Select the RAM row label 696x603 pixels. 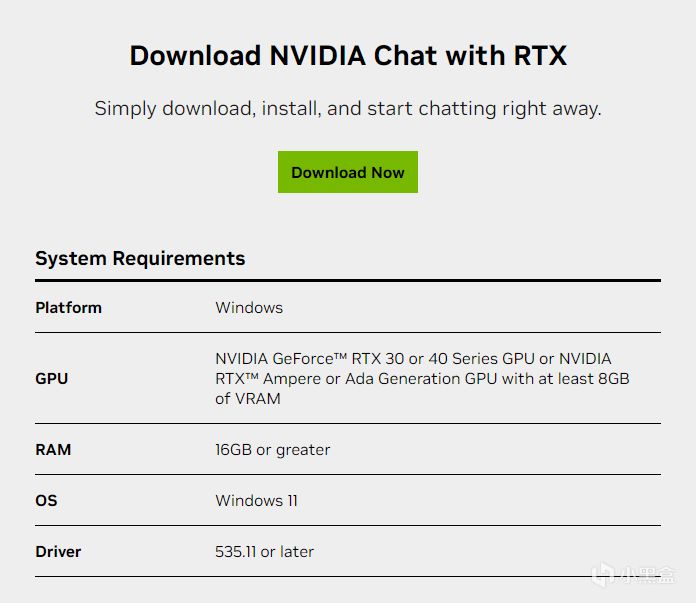[53, 449]
